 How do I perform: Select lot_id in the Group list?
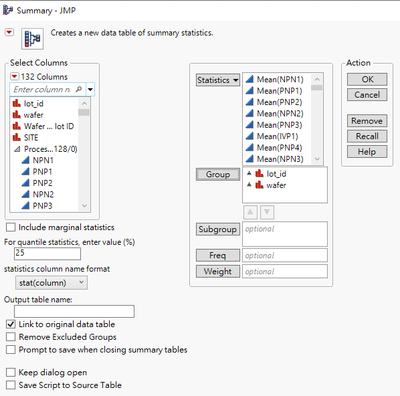(x=276, y=174)
